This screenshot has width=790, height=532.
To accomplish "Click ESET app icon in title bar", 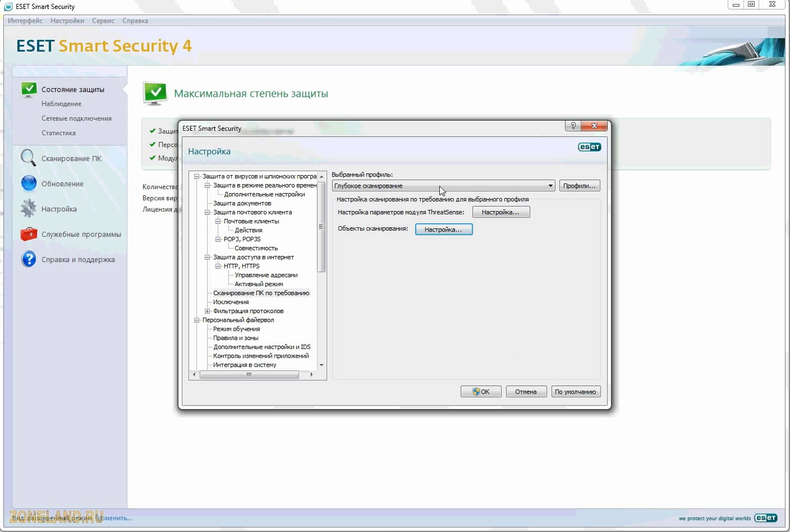I will 8,7.
